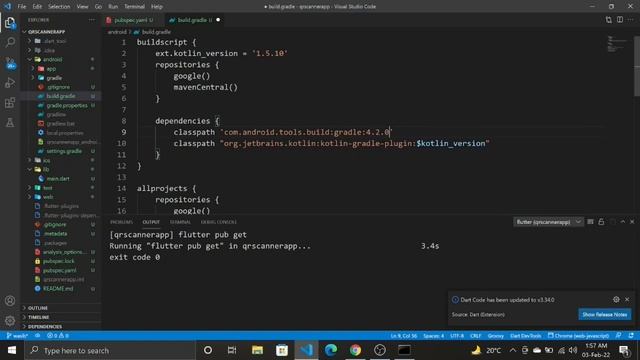640x360 pixels.
Task: Open the Run and Debug view
Action: pos(10,82)
